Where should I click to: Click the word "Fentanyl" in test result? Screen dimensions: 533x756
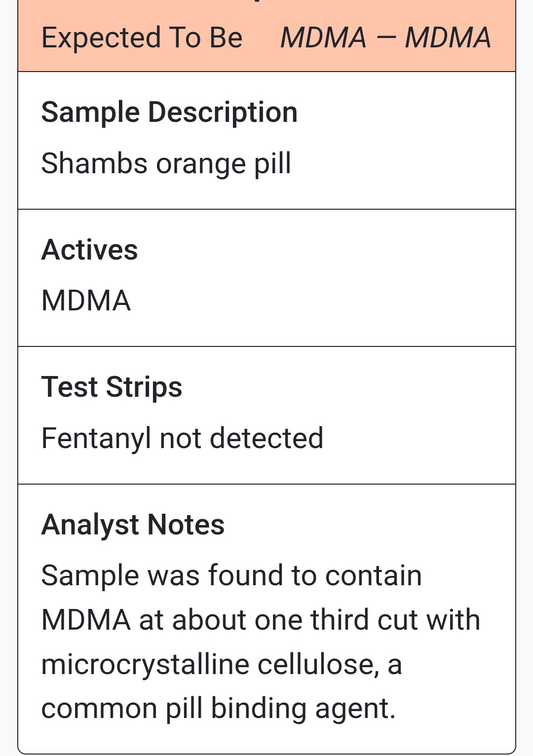(x=96, y=439)
